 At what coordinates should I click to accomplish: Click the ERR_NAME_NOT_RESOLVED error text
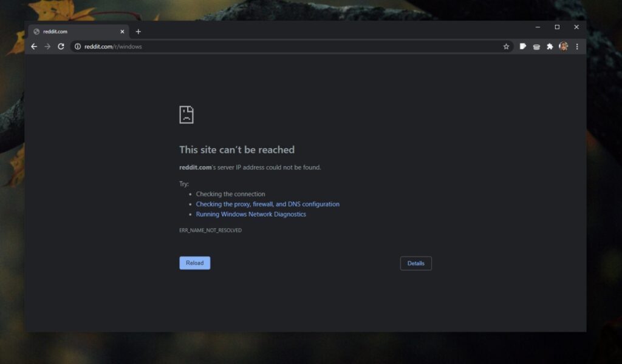(x=210, y=230)
